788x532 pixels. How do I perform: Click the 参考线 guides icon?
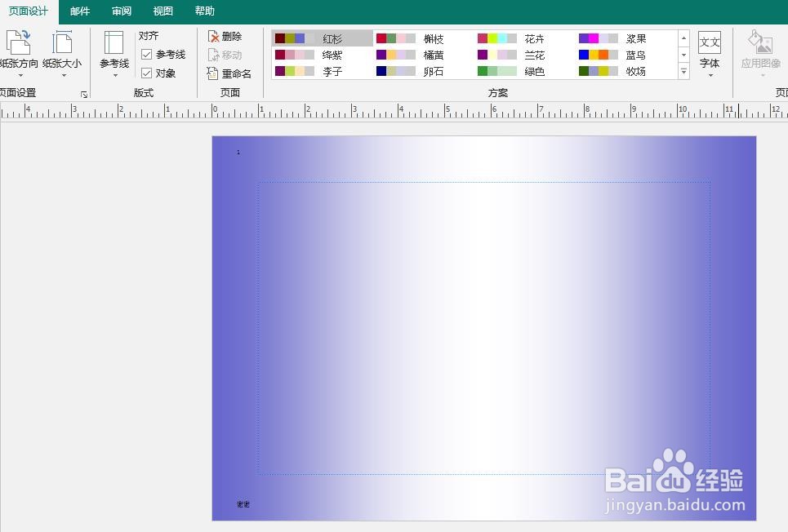(x=114, y=42)
